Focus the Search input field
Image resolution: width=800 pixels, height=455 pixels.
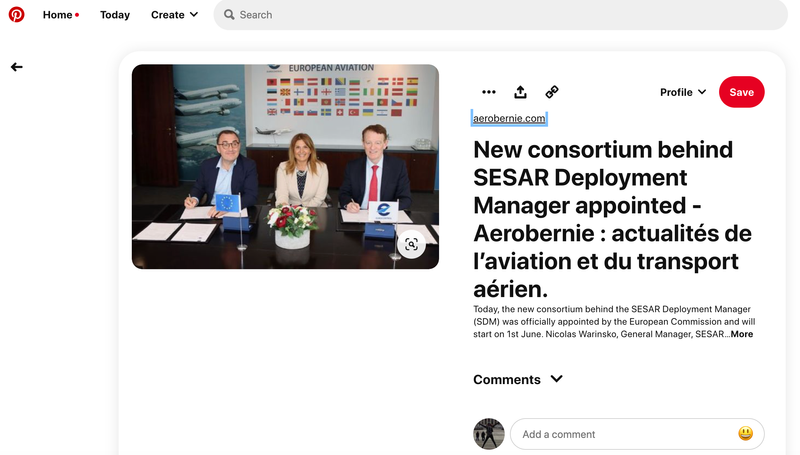pyautogui.click(x=501, y=15)
